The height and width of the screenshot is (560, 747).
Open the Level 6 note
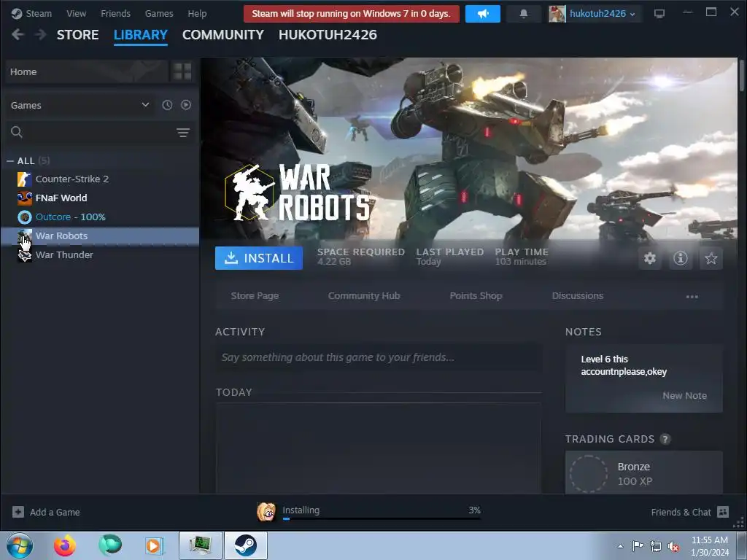[624, 365]
